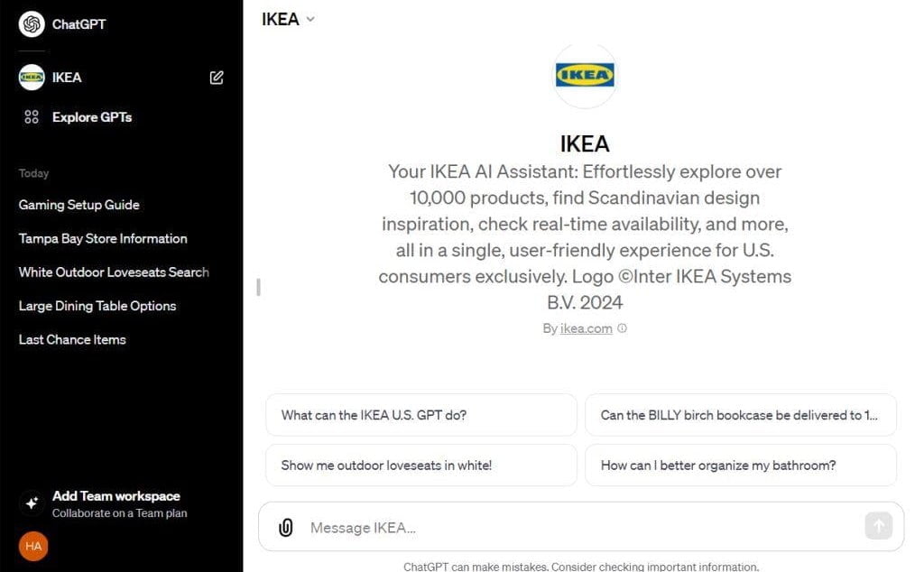Attach a file using the paperclip icon
Image resolution: width=924 pixels, height=572 pixels.
pos(286,527)
